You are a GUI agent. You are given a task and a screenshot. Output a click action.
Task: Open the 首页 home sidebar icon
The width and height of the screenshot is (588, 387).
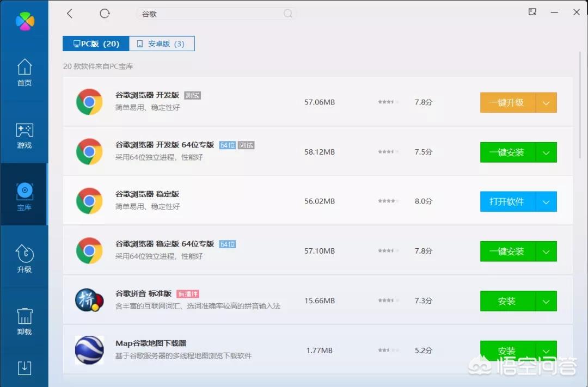click(x=24, y=73)
